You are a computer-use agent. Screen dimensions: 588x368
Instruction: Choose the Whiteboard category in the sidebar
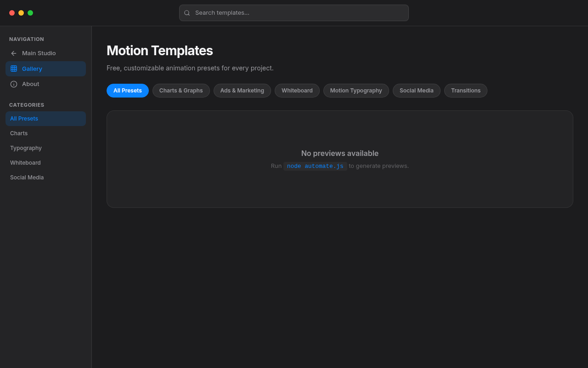click(45, 163)
